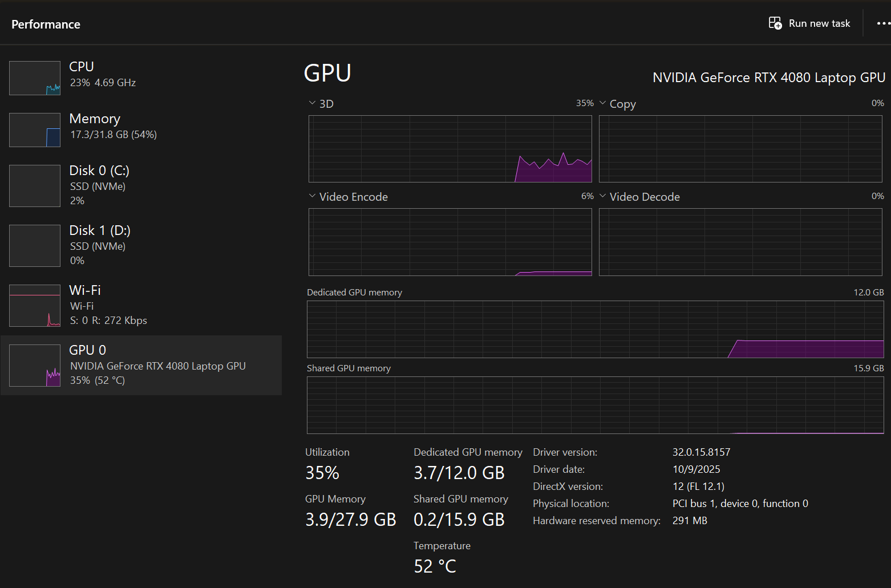891x588 pixels.
Task: Open the Video Encode engine dropdown
Action: [312, 196]
